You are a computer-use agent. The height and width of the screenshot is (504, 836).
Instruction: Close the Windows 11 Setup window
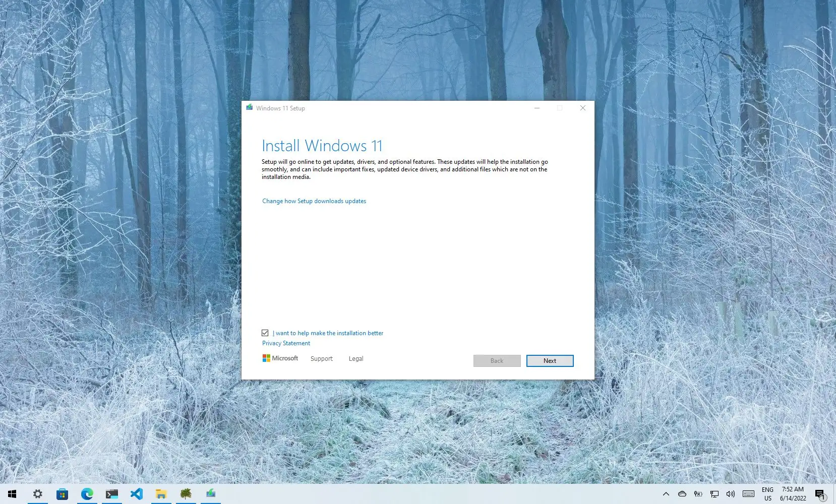point(582,108)
